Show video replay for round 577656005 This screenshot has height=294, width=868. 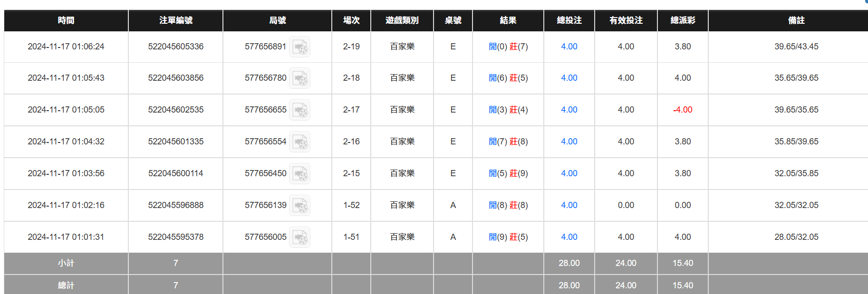(300, 237)
